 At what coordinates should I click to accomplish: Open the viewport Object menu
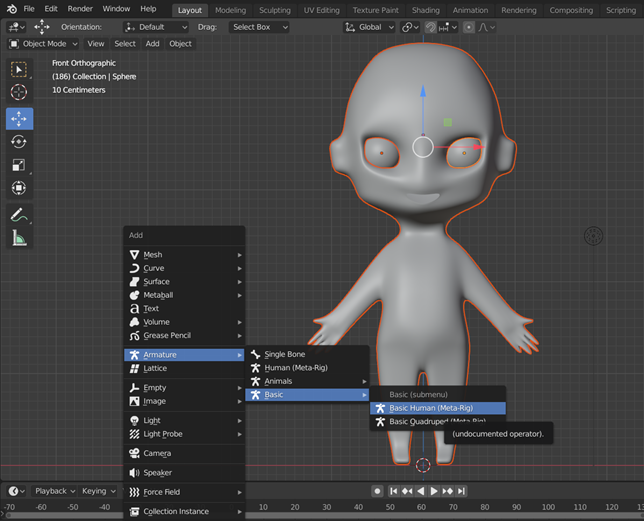pos(180,44)
